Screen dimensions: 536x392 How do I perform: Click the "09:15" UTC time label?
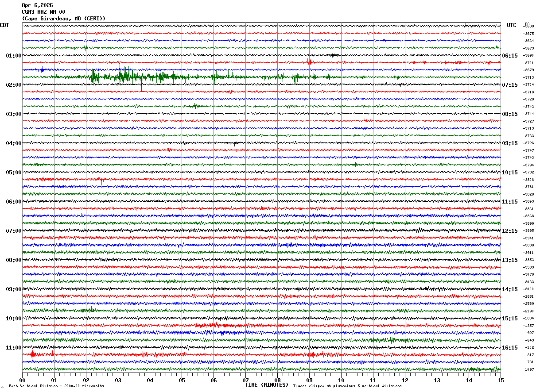pos(510,143)
